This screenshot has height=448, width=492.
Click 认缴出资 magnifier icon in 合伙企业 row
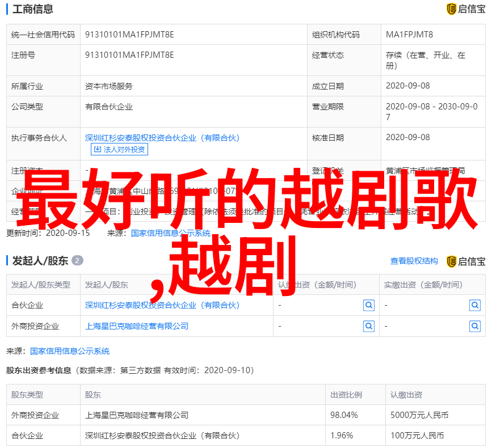point(369,305)
